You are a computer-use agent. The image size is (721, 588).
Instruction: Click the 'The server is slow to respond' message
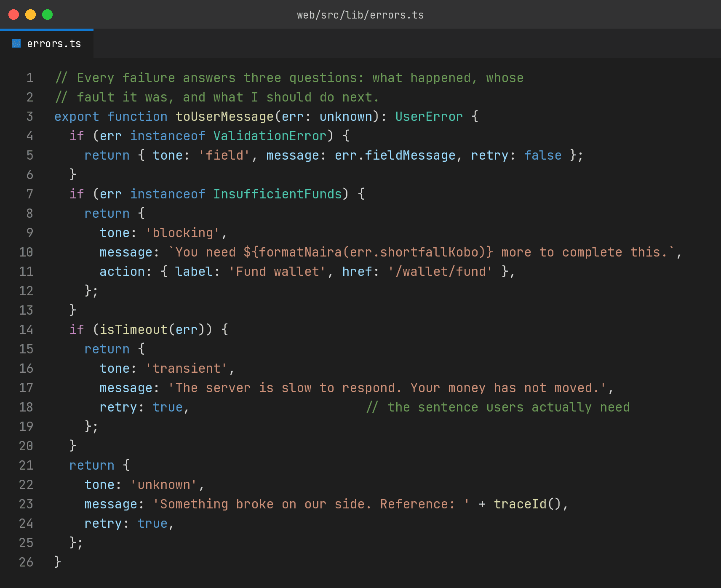[x=388, y=388]
